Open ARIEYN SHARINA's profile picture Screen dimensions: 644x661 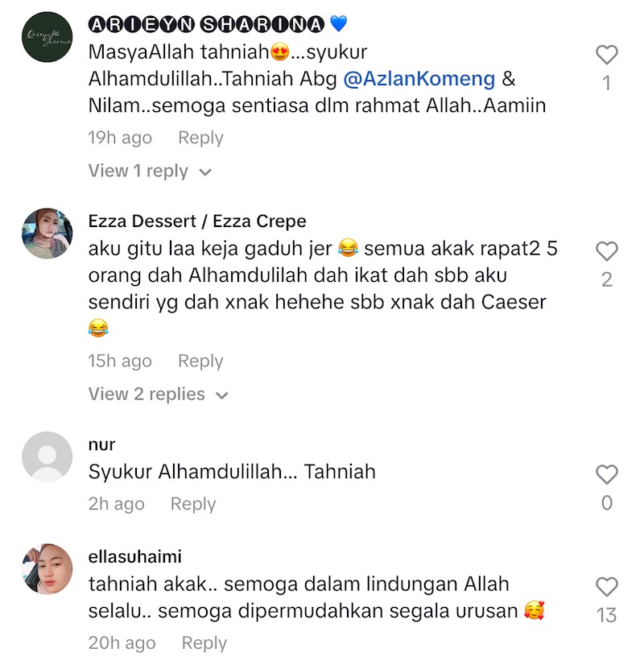pyautogui.click(x=47, y=37)
